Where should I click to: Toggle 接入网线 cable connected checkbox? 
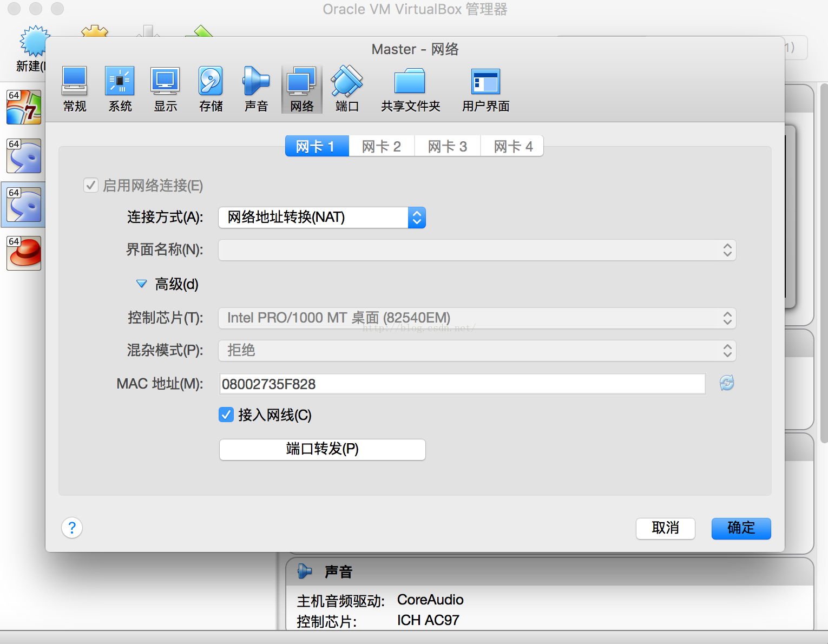point(226,415)
